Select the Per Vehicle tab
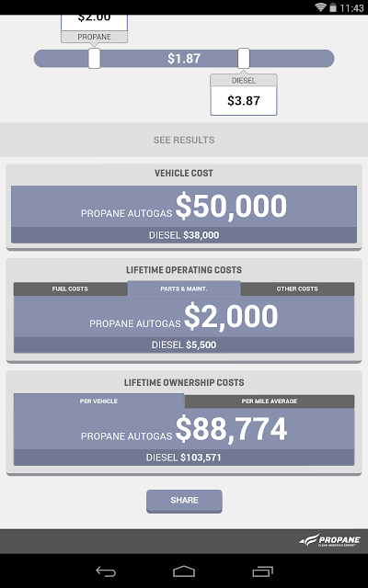 tap(98, 401)
